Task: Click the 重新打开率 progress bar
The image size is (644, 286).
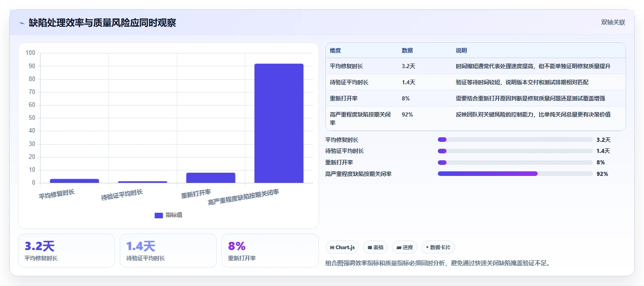Action: pyautogui.click(x=515, y=162)
